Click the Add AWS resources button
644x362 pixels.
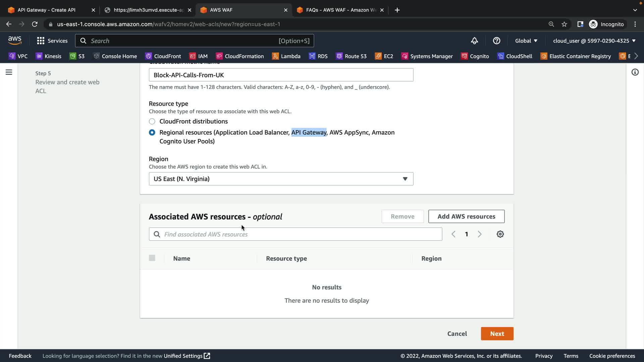(466, 217)
